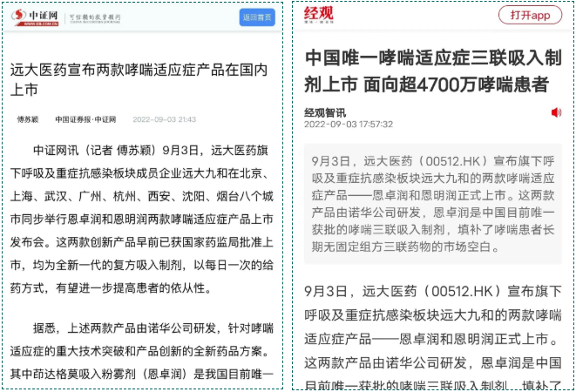The width and height of the screenshot is (576, 392).
Task: Click China Securities Journal tagline beside 中证网 logo
Action: 95,18
